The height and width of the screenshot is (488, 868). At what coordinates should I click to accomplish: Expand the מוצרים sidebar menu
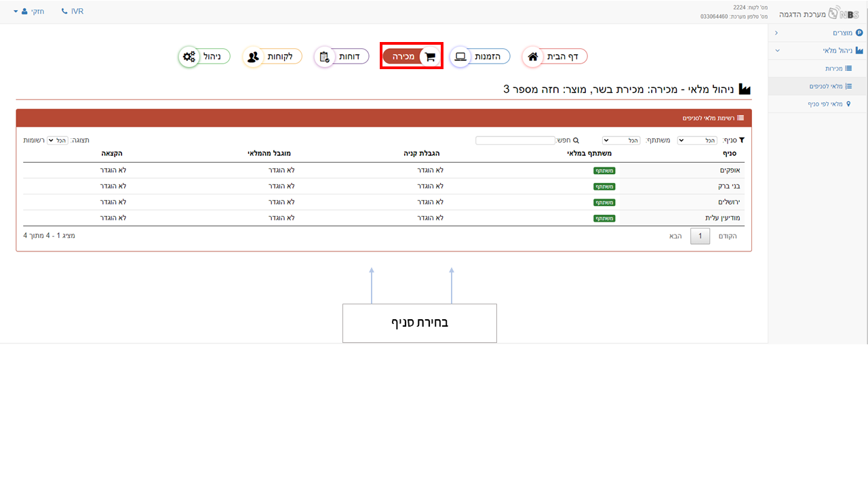pos(818,33)
